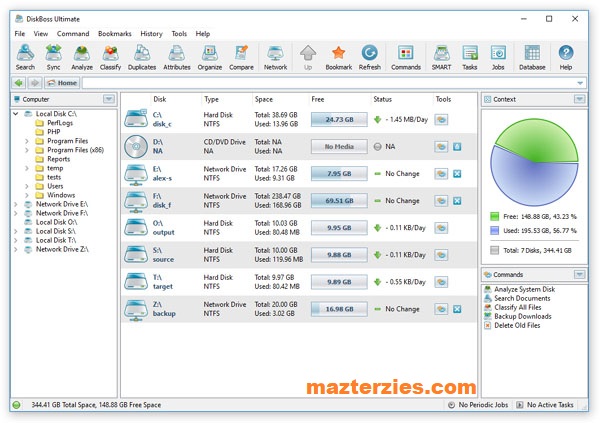600x423 pixels.
Task: Expand the temp folder node
Action: 26,168
